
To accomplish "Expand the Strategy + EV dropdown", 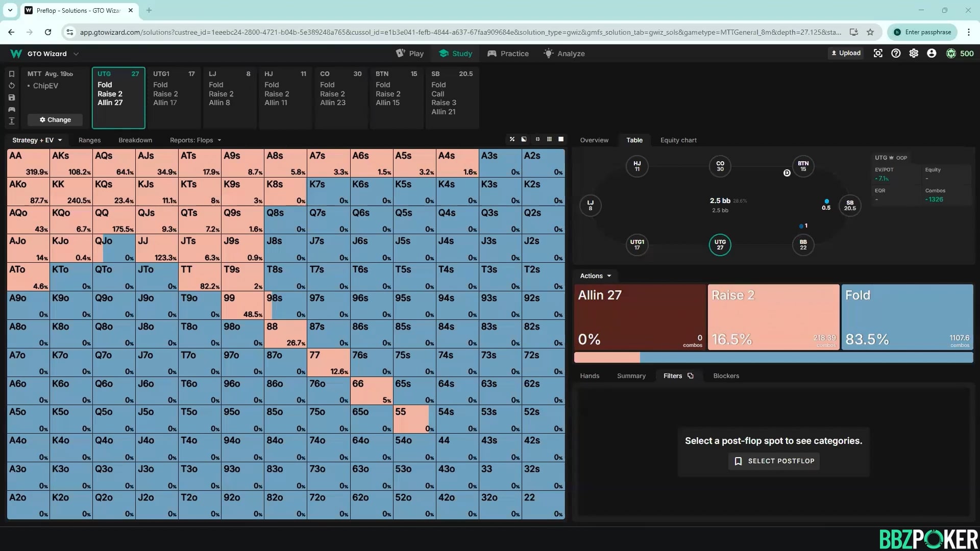I will (37, 140).
